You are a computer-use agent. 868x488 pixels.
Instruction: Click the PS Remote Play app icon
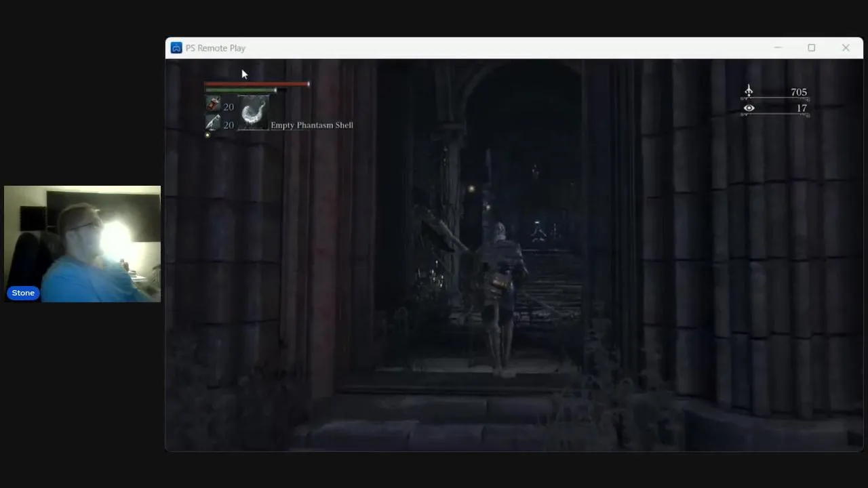click(x=176, y=48)
